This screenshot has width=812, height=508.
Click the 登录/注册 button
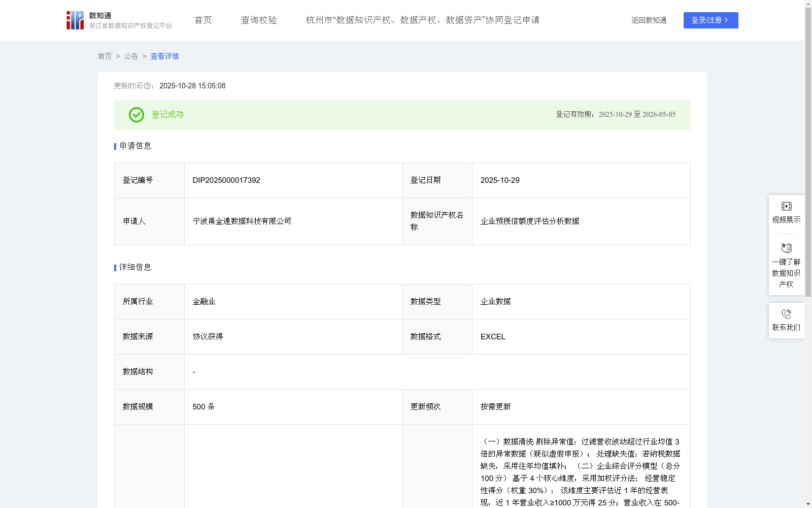pos(710,20)
